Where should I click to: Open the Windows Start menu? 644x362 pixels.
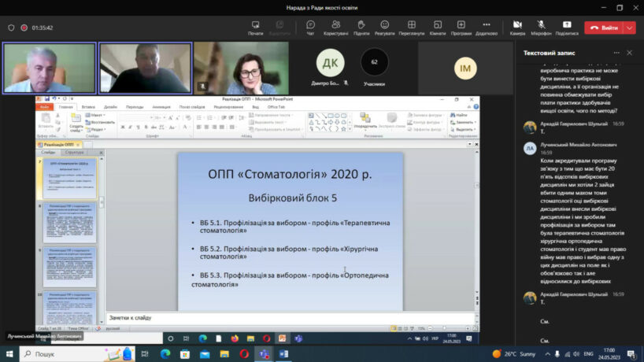(9, 354)
